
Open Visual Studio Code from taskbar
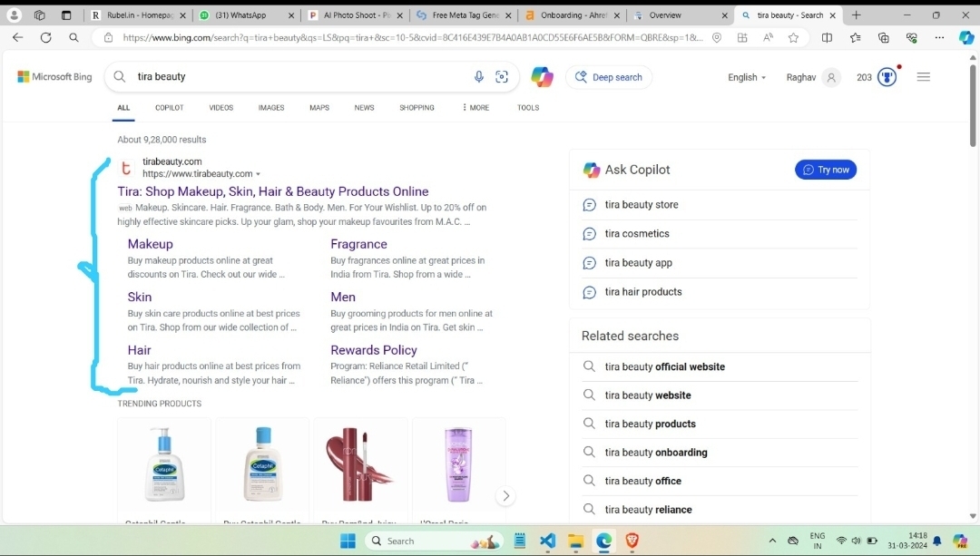point(547,541)
